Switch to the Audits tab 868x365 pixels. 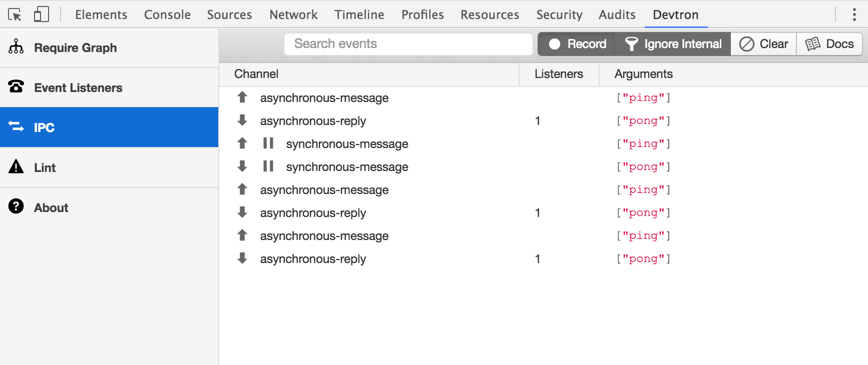pyautogui.click(x=617, y=14)
